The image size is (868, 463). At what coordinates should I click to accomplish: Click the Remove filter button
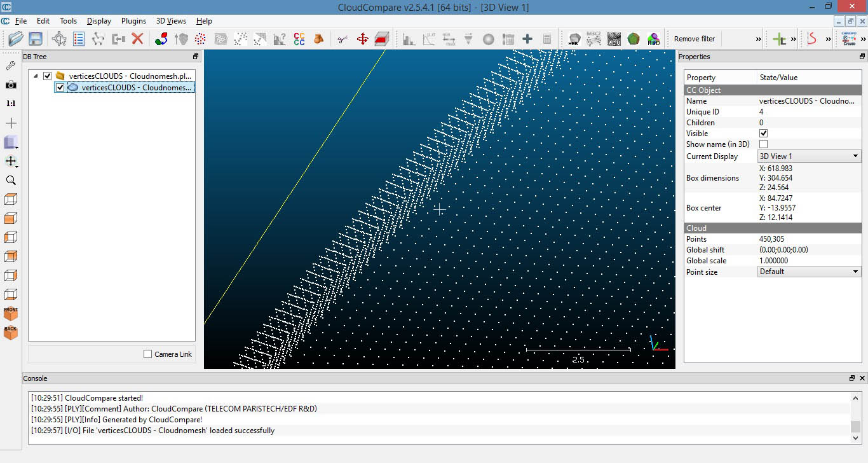click(x=694, y=39)
